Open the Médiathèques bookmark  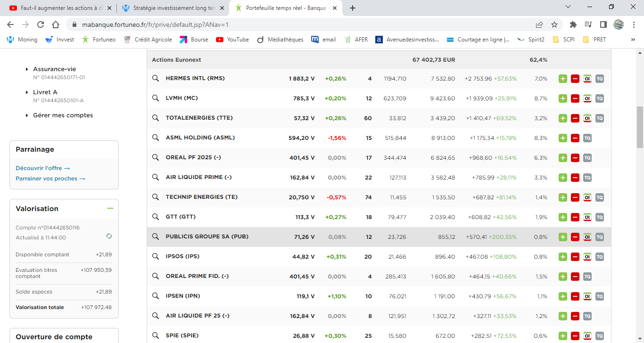[x=280, y=40]
